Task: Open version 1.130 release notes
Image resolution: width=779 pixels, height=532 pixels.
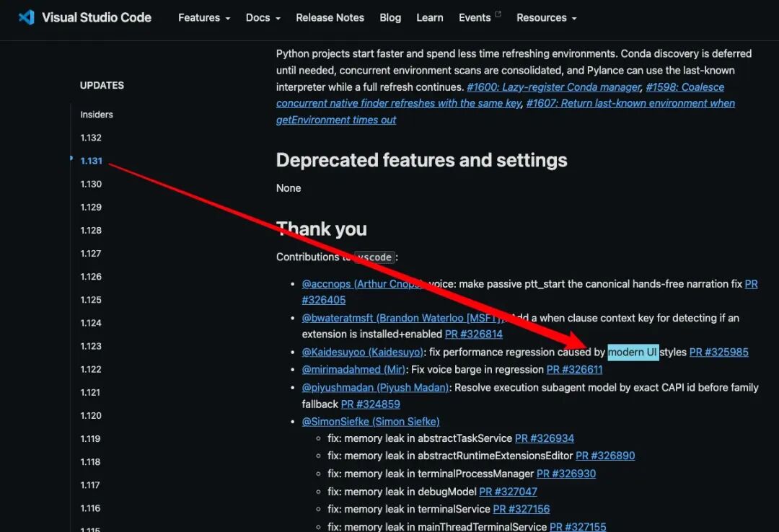Action: (91, 185)
